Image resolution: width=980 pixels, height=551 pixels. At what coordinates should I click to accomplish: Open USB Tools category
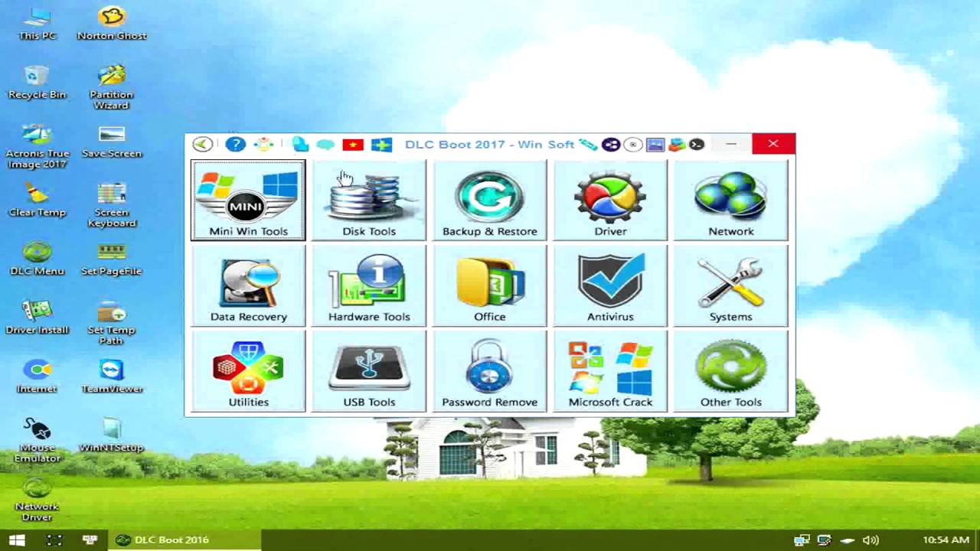(369, 372)
